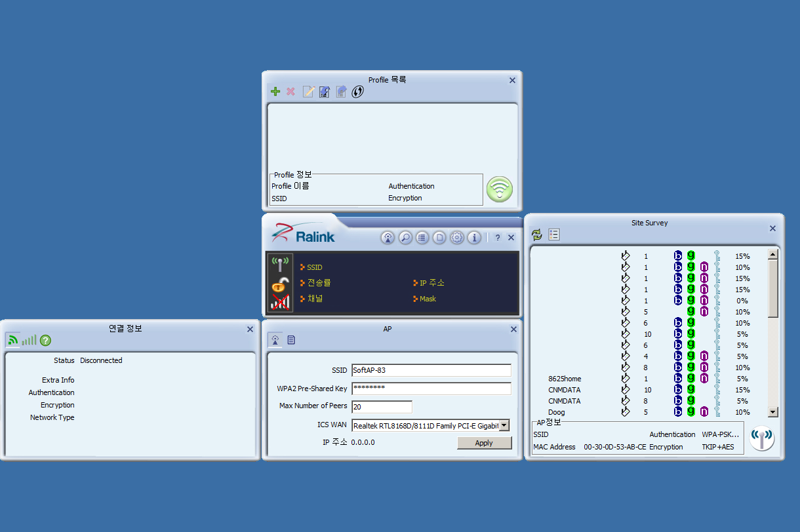Viewport: 800px width, 532px height.
Task: Open the green question mark tab in connection info
Action: click(45, 340)
